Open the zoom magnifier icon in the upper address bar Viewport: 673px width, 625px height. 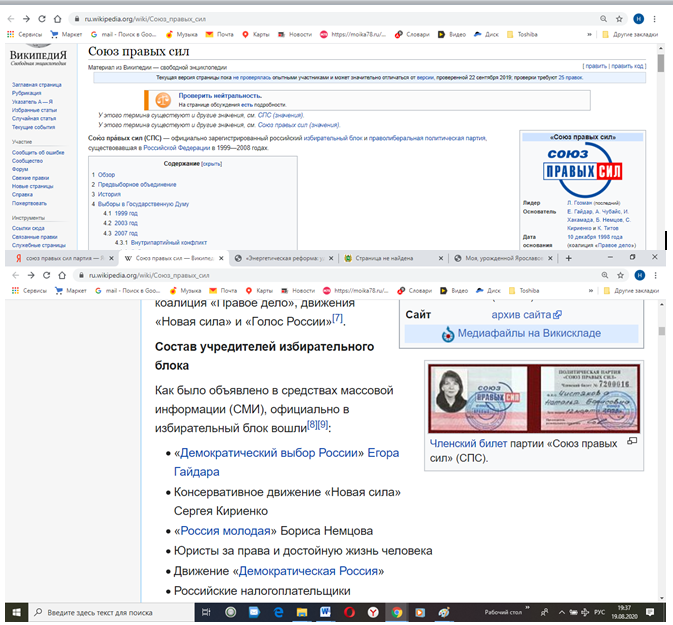(603, 19)
